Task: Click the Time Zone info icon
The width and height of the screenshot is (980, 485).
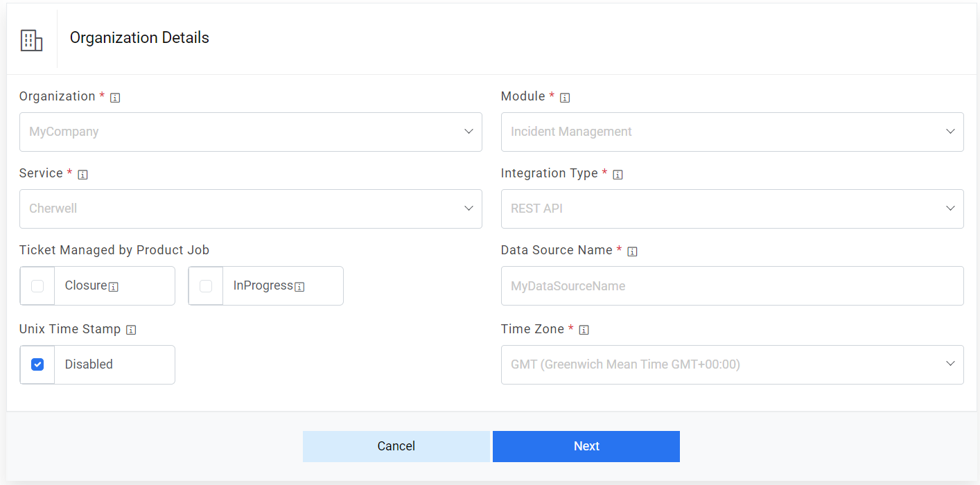Action: click(x=584, y=330)
